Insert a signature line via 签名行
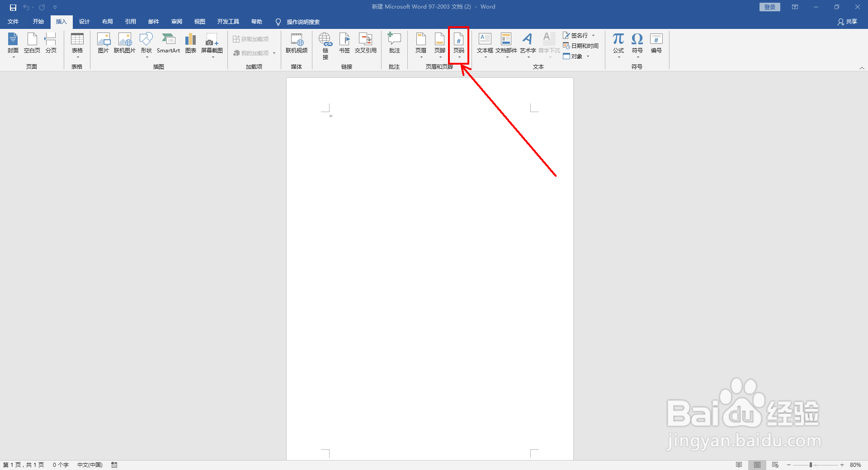 click(x=578, y=35)
